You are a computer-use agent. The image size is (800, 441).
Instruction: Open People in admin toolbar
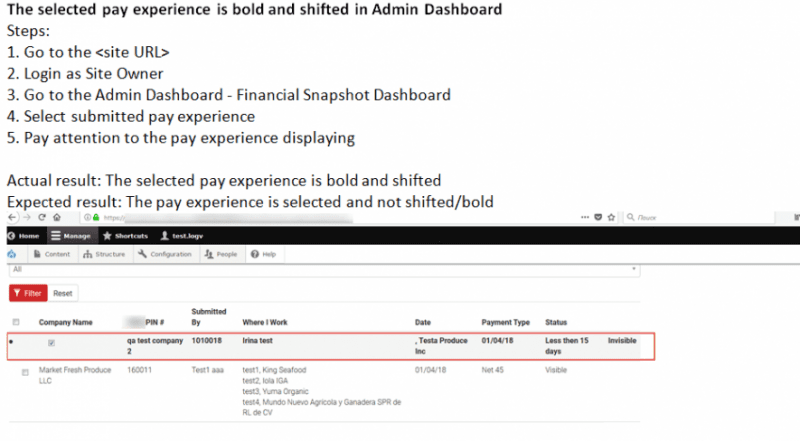221,254
